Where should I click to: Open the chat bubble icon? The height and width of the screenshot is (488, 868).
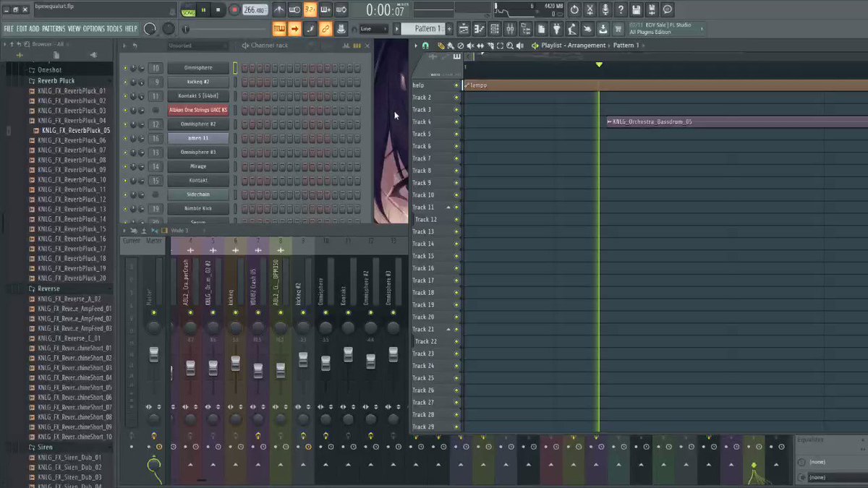point(668,9)
